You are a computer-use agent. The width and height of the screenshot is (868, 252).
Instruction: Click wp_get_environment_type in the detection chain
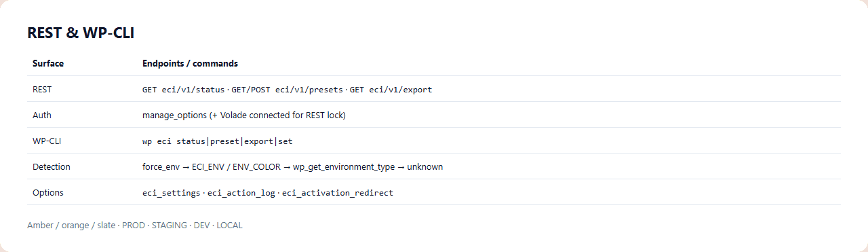pos(343,166)
